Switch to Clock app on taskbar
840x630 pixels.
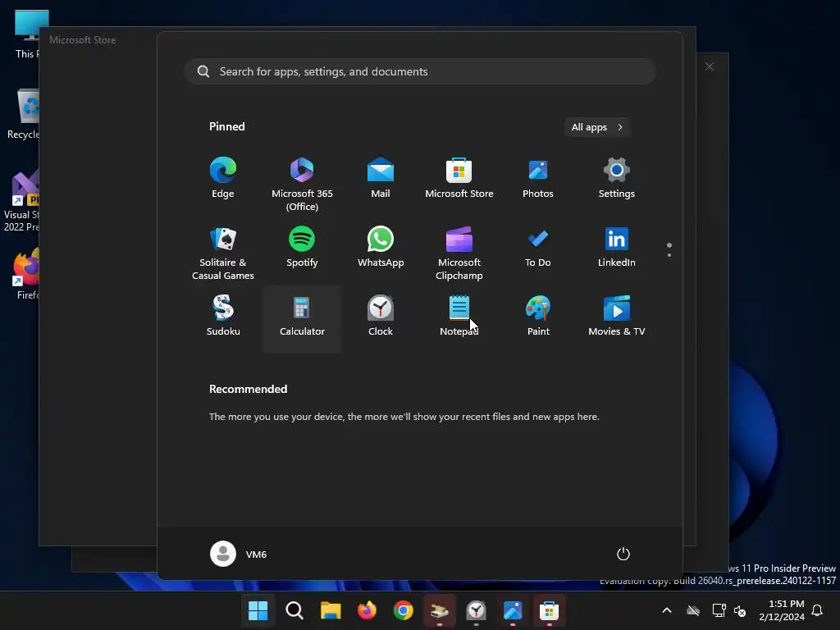pos(477,610)
